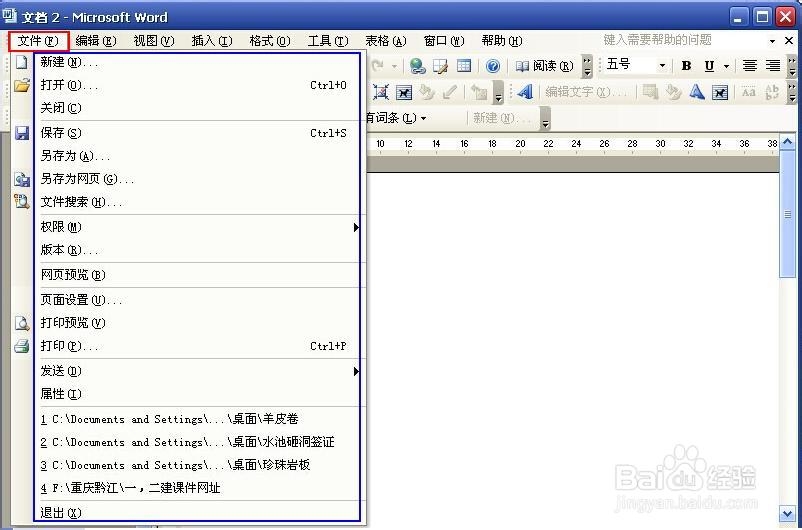
Task: Click the Print Preview icon in menu
Action: click(21, 323)
